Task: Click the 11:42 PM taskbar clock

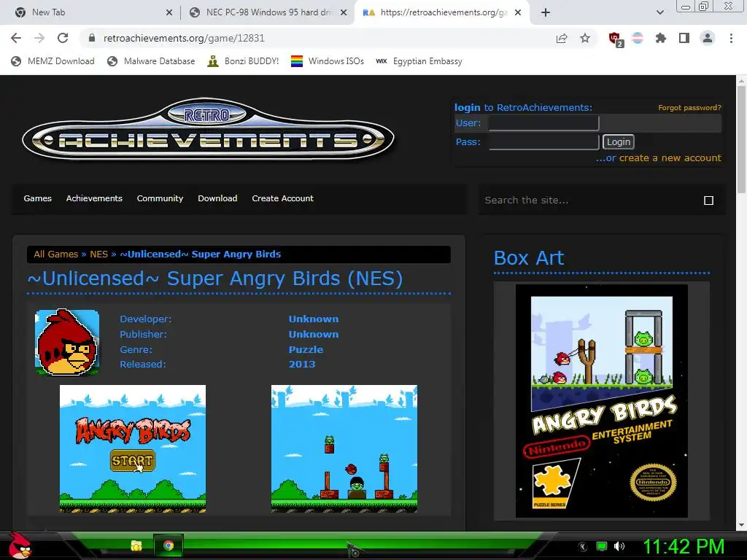Action: (x=684, y=546)
